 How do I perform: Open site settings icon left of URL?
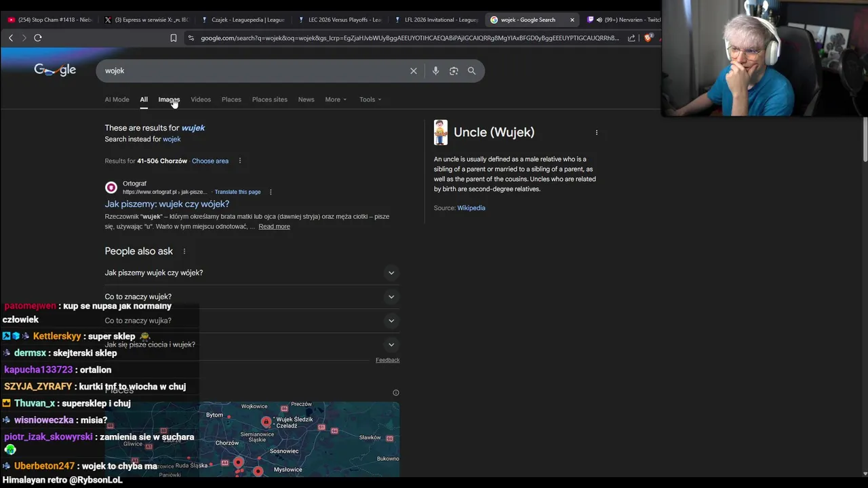191,38
